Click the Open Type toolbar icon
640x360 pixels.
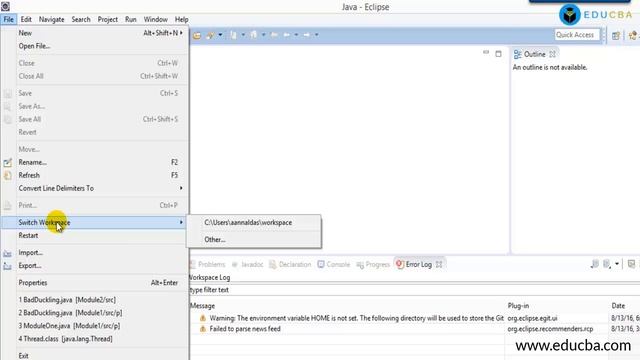click(x=197, y=36)
